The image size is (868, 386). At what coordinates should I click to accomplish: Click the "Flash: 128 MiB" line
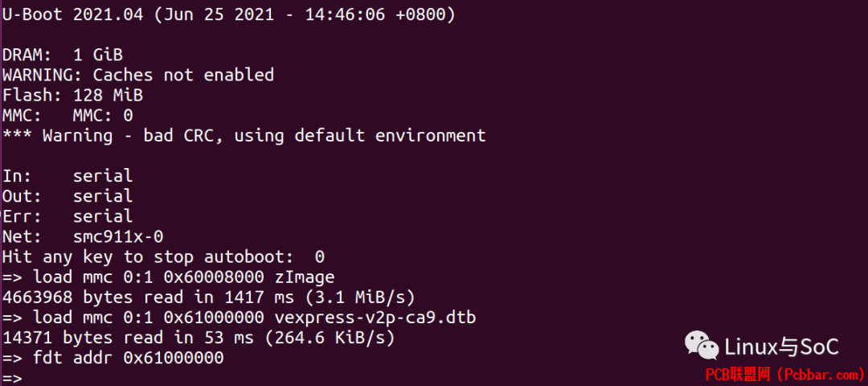coord(72,95)
